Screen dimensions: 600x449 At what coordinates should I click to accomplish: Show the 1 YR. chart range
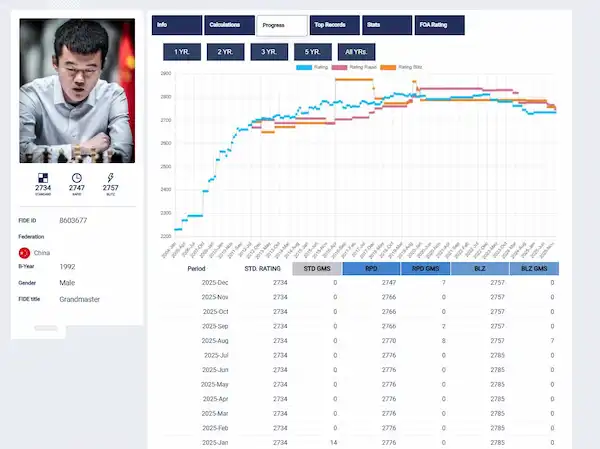pyautogui.click(x=182, y=52)
